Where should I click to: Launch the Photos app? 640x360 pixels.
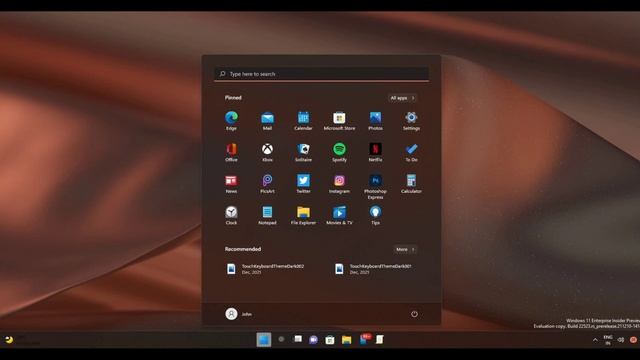[376, 121]
